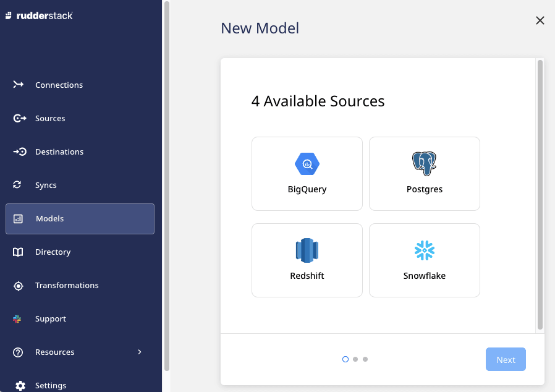Click the Directory book icon
This screenshot has height=392, width=555.
pyautogui.click(x=18, y=252)
